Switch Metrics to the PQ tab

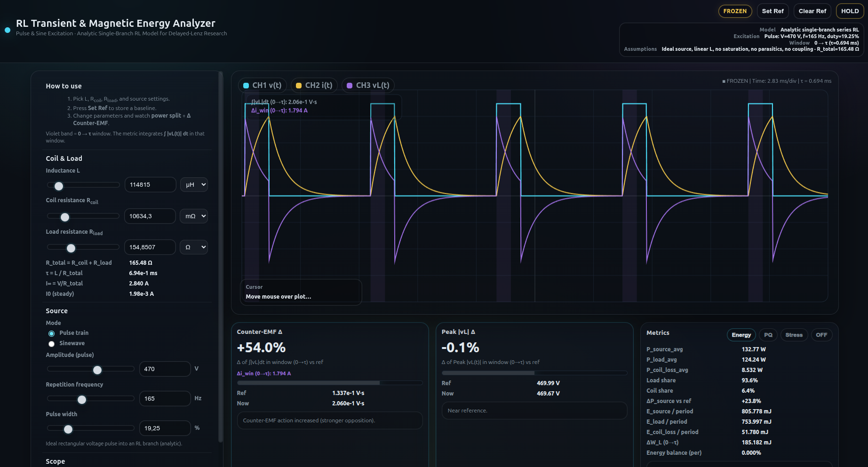pos(768,335)
